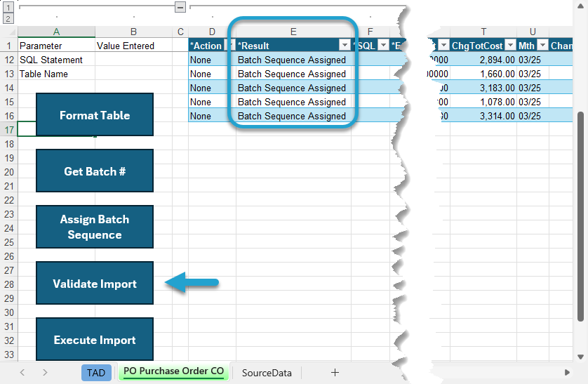Select the 3,183.00 cost cell
The height and width of the screenshot is (384, 588).
click(483, 88)
